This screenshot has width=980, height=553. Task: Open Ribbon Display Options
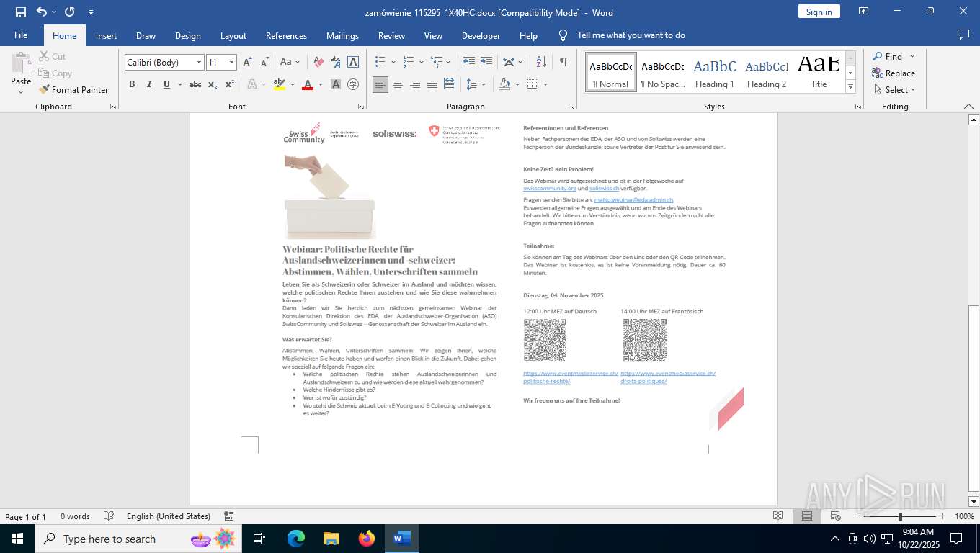coord(863,12)
